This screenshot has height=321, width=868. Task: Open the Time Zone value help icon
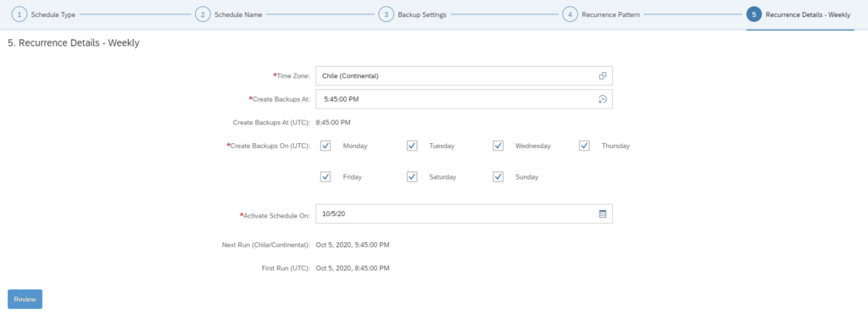(603, 76)
